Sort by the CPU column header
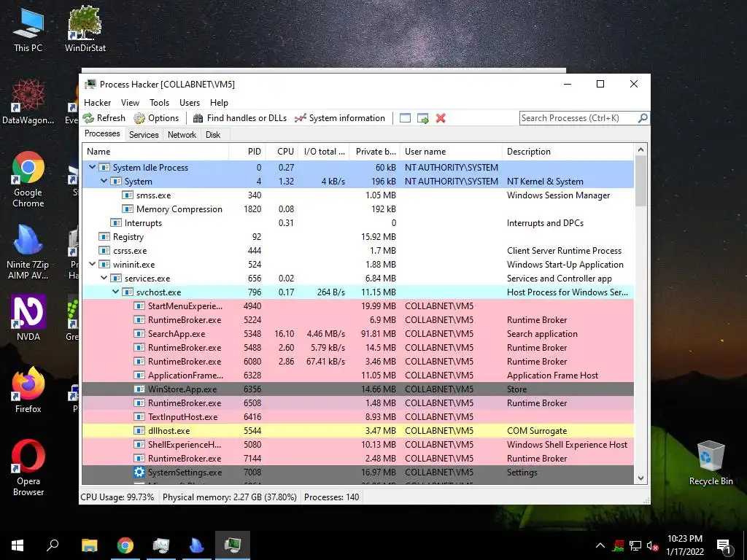The width and height of the screenshot is (747, 560). coord(282,152)
